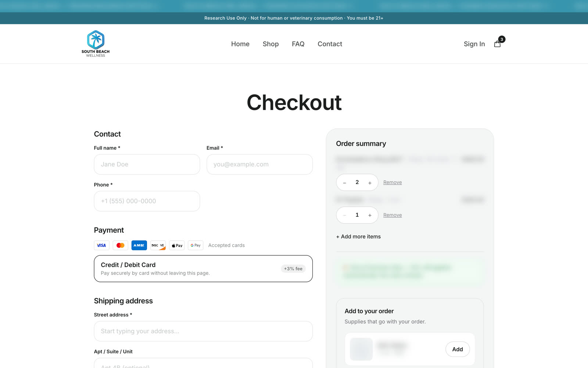Click the +3% fee badge
This screenshot has width=588, height=368.
[293, 269]
